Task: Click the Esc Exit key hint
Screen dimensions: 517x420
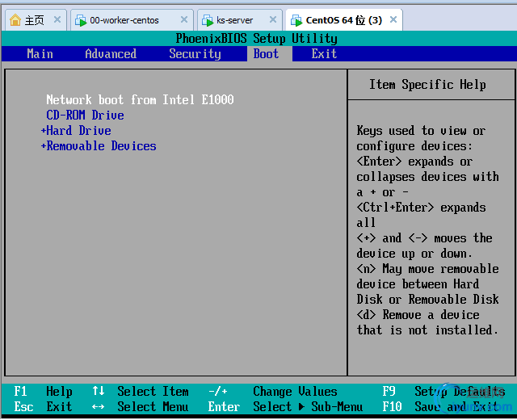Action: (x=43, y=407)
